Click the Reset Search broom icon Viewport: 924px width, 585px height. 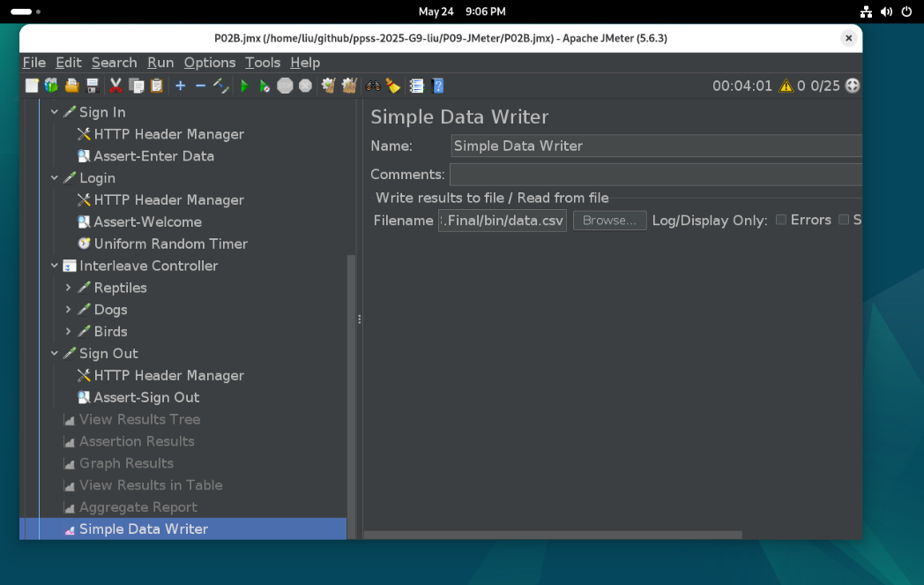pos(392,86)
